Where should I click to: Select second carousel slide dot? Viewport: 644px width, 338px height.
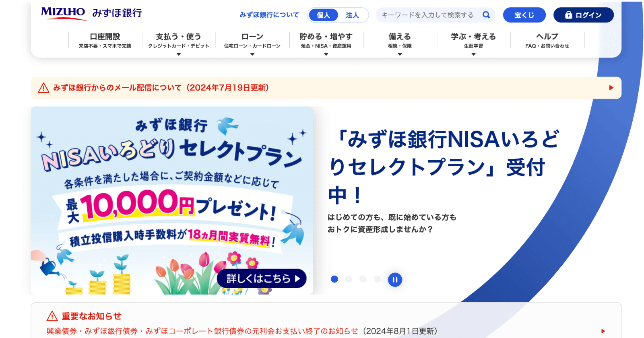(349, 279)
